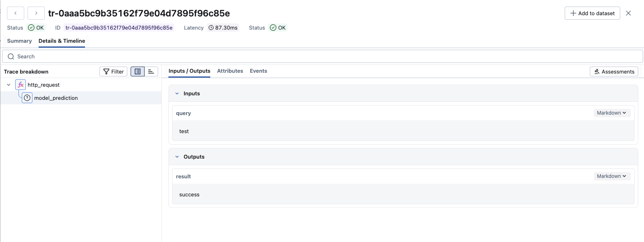Click the model_prediction question mark icon
The width and height of the screenshot is (644, 242).
[27, 98]
